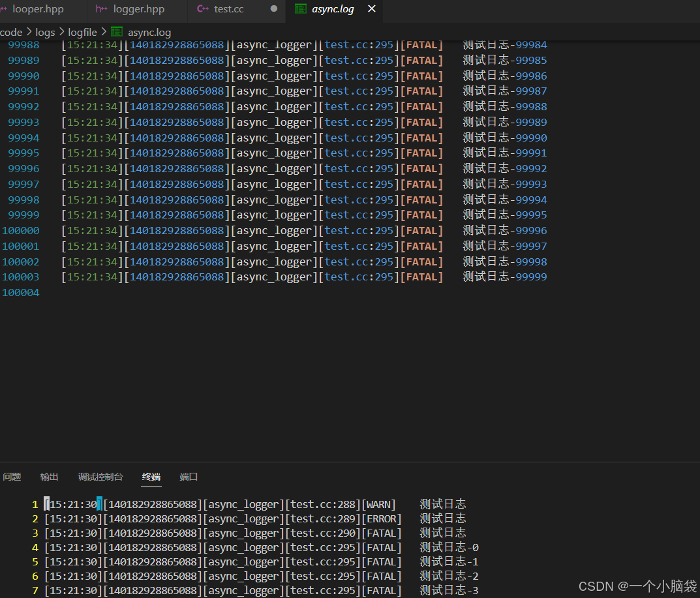Click line number 99995 in the editor gutter

tap(23, 153)
